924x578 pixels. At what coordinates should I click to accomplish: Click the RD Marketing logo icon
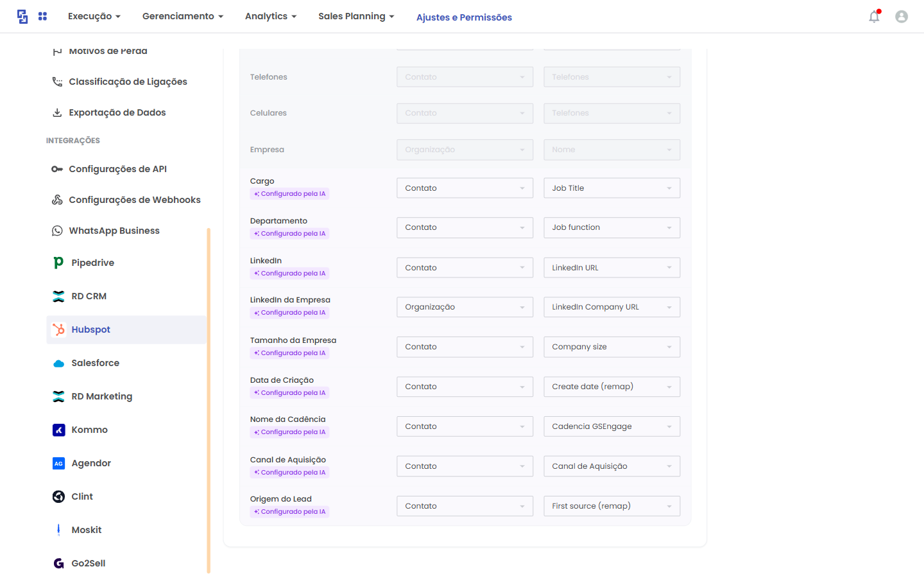tap(58, 396)
